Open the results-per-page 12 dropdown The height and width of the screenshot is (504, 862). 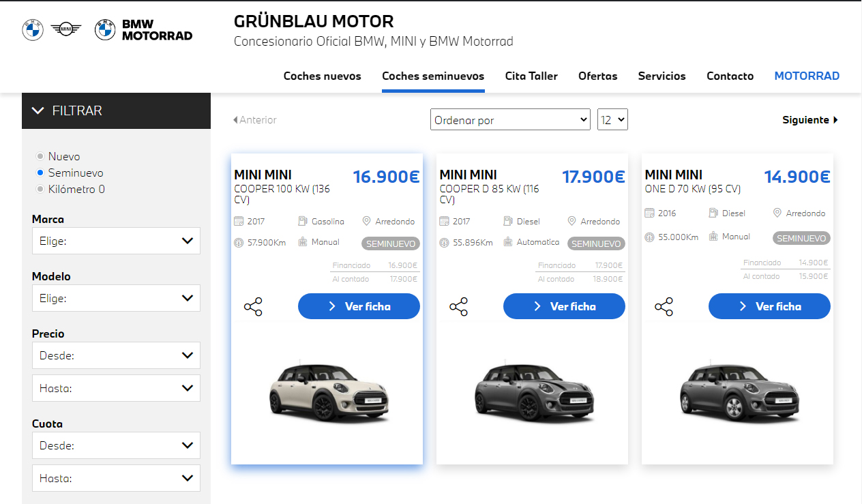pyautogui.click(x=612, y=120)
